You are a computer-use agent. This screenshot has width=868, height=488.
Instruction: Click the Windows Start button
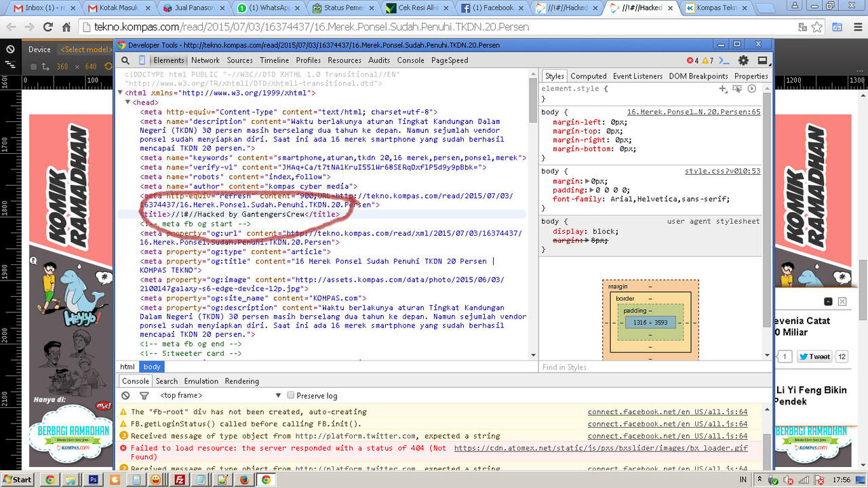coord(17,480)
